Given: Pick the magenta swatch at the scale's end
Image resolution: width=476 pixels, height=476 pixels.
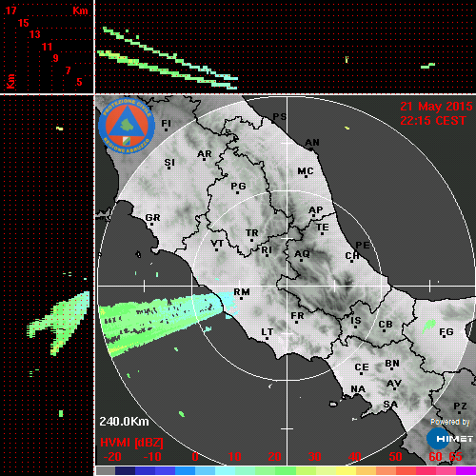Looking at the screenshot, I should [466, 471].
